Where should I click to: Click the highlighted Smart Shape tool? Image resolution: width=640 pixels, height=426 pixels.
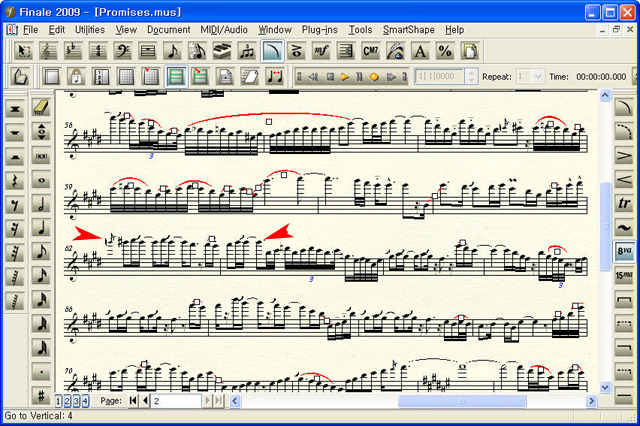272,51
